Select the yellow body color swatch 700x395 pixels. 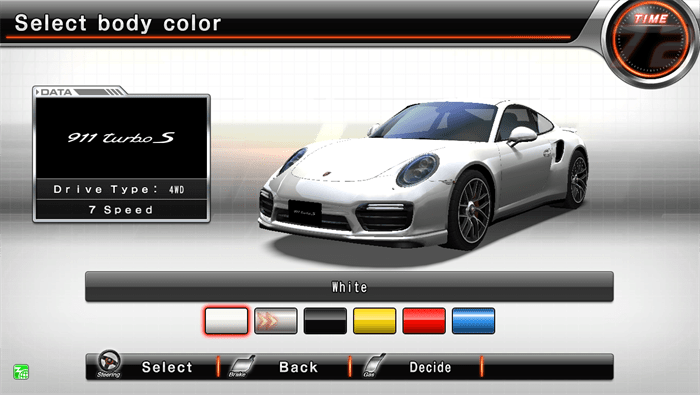375,321
